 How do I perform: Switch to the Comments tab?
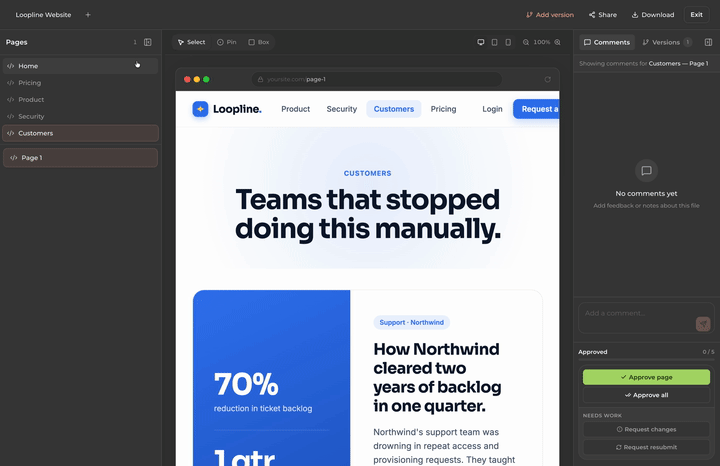607,42
